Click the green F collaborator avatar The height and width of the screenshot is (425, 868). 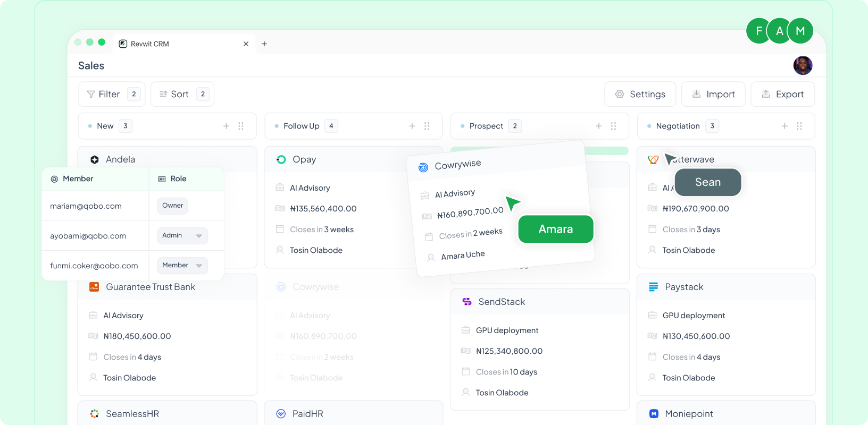[x=759, y=31]
